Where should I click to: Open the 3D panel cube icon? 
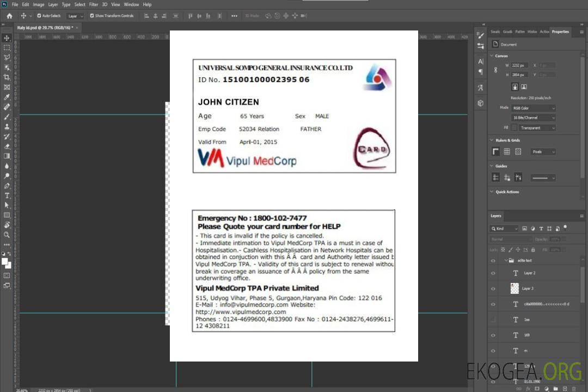pyautogui.click(x=481, y=103)
